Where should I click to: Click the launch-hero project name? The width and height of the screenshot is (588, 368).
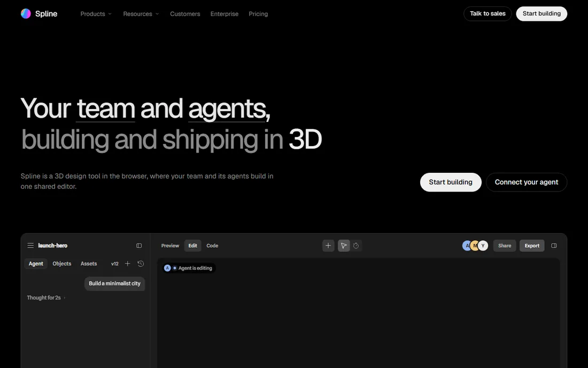click(x=53, y=246)
